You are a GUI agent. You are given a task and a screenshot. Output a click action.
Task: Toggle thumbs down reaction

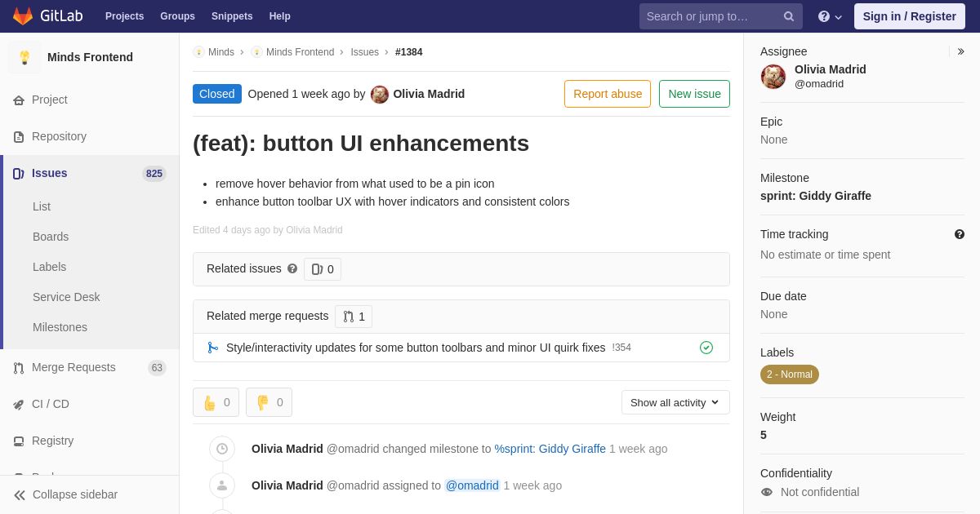tap(269, 402)
